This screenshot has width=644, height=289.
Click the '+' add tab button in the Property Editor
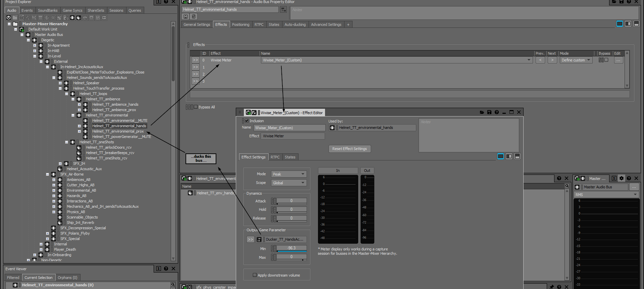click(x=348, y=25)
